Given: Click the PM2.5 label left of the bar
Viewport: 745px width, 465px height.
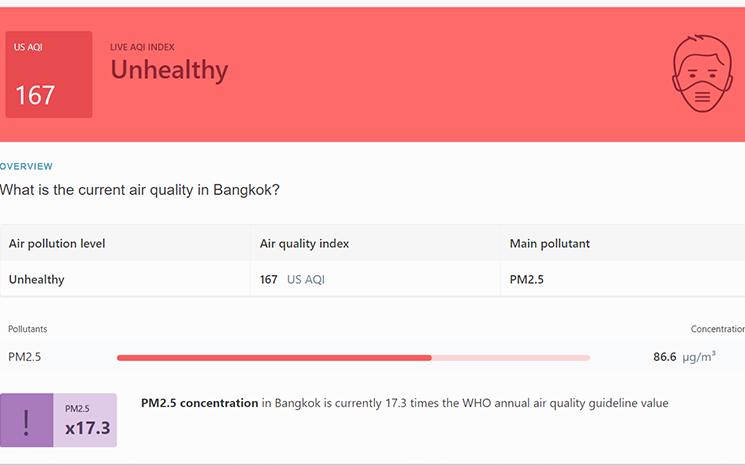Looking at the screenshot, I should point(25,356).
